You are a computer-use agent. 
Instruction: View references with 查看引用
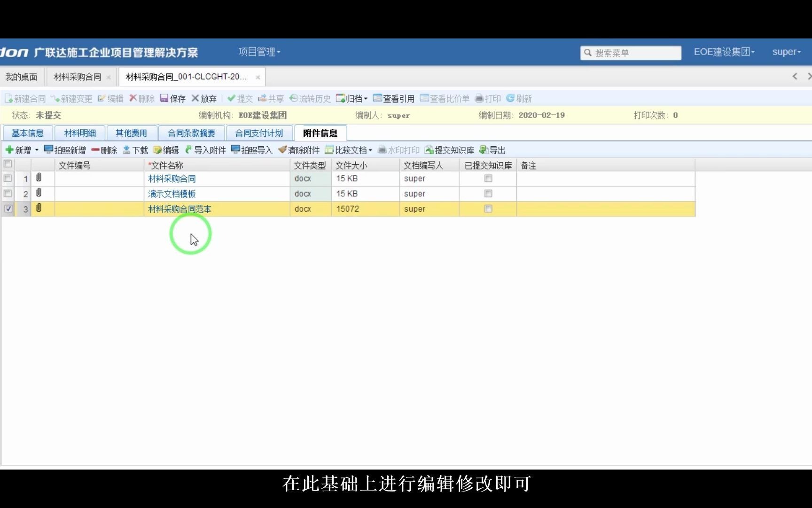click(x=394, y=98)
